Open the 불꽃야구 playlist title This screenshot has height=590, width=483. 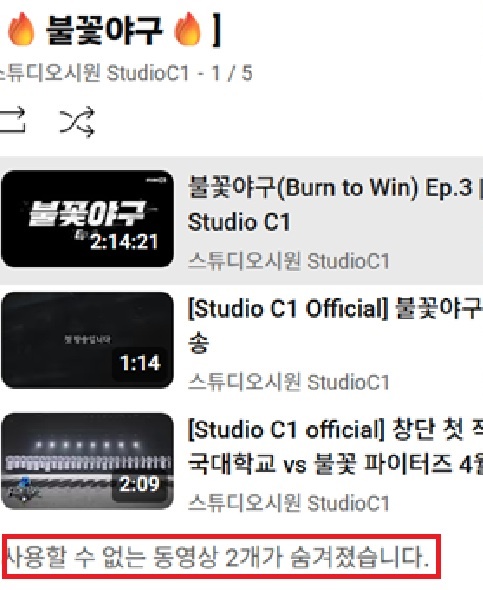104,30
